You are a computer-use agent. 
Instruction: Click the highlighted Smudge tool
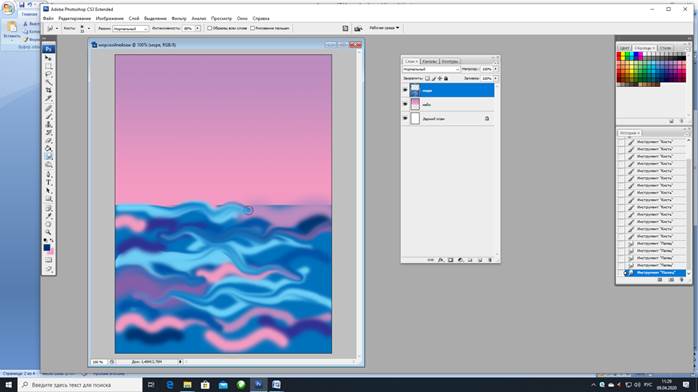tap(49, 156)
